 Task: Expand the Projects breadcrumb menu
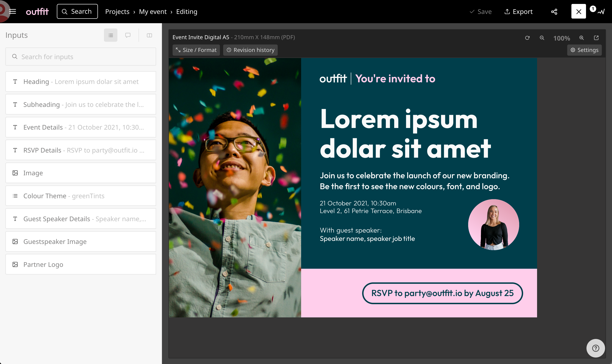pyautogui.click(x=117, y=12)
